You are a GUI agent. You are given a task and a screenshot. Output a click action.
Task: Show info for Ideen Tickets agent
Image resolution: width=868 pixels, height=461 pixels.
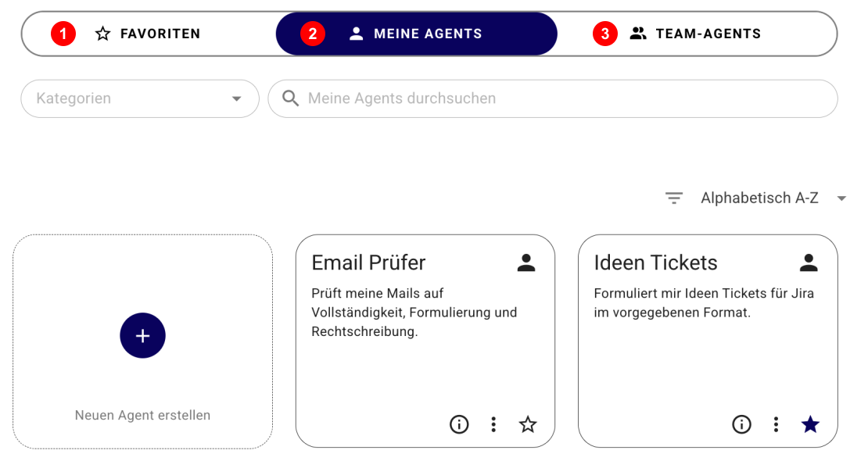pos(742,424)
